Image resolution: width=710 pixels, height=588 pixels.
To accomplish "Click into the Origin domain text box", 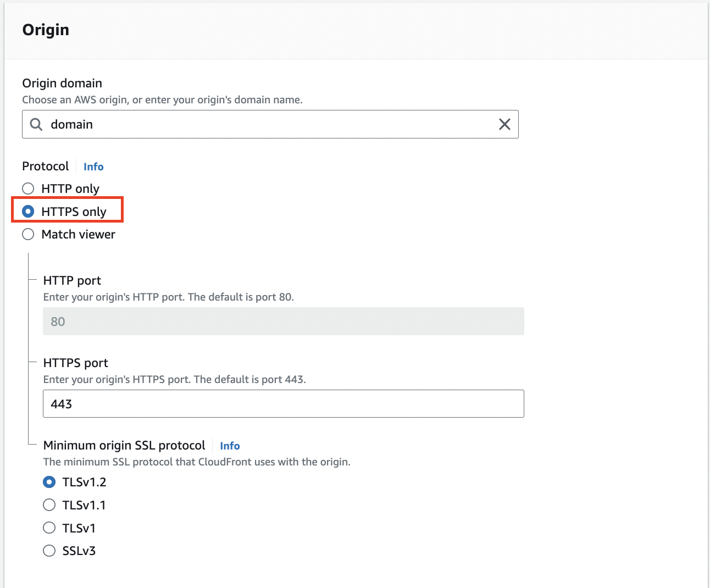I will [x=269, y=124].
